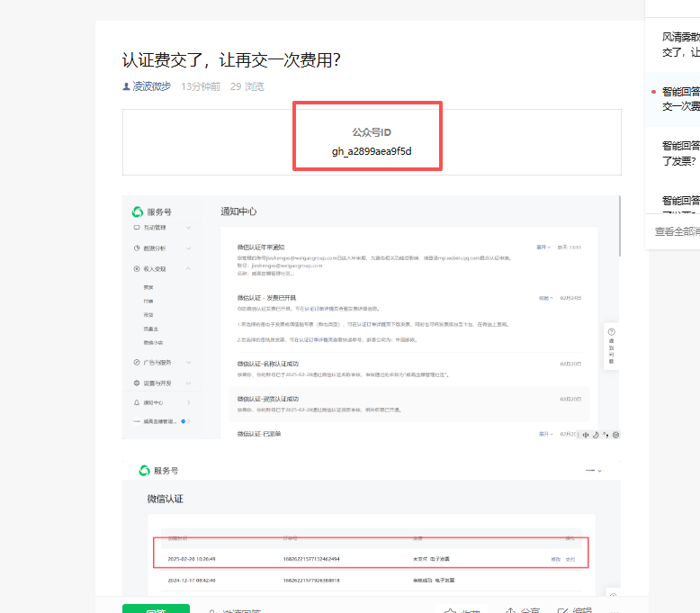
Task: Select order number 1682622157792​6588818
Action: [x=311, y=581]
